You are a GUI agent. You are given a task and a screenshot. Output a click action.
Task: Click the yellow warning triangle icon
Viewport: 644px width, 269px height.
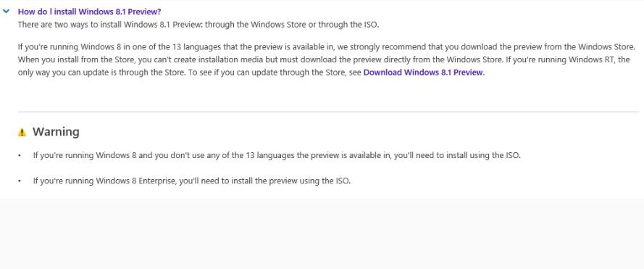[22, 133]
